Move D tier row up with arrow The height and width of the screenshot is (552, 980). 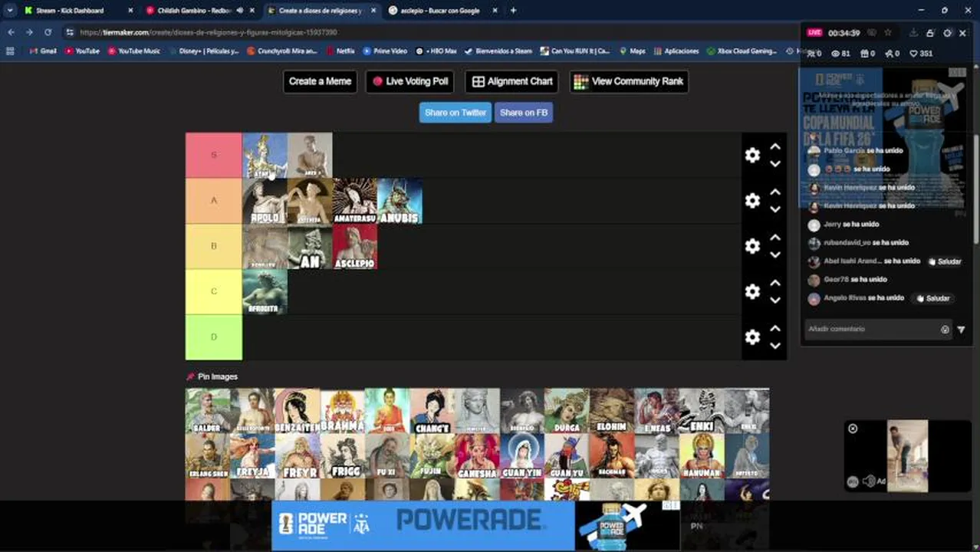point(775,329)
